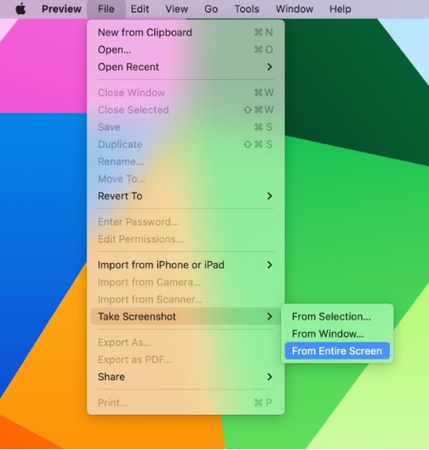Open the Preview application menu
This screenshot has width=429, height=450.
pyautogui.click(x=62, y=9)
